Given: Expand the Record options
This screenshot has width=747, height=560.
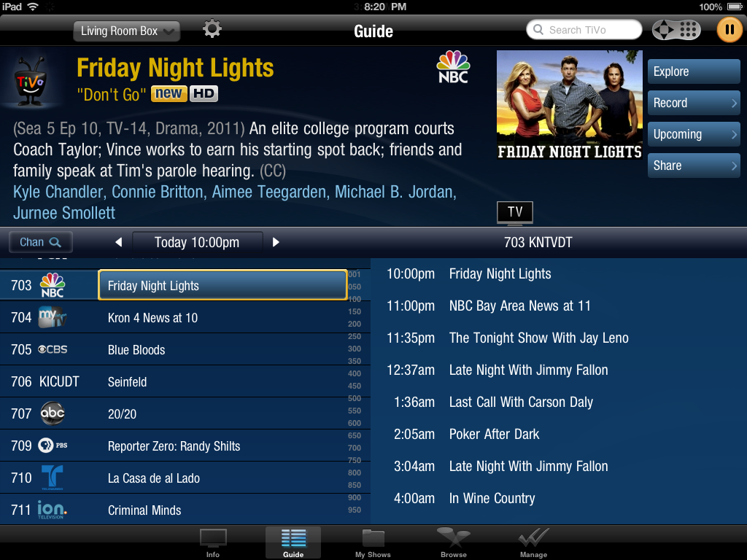Looking at the screenshot, I should (x=694, y=103).
